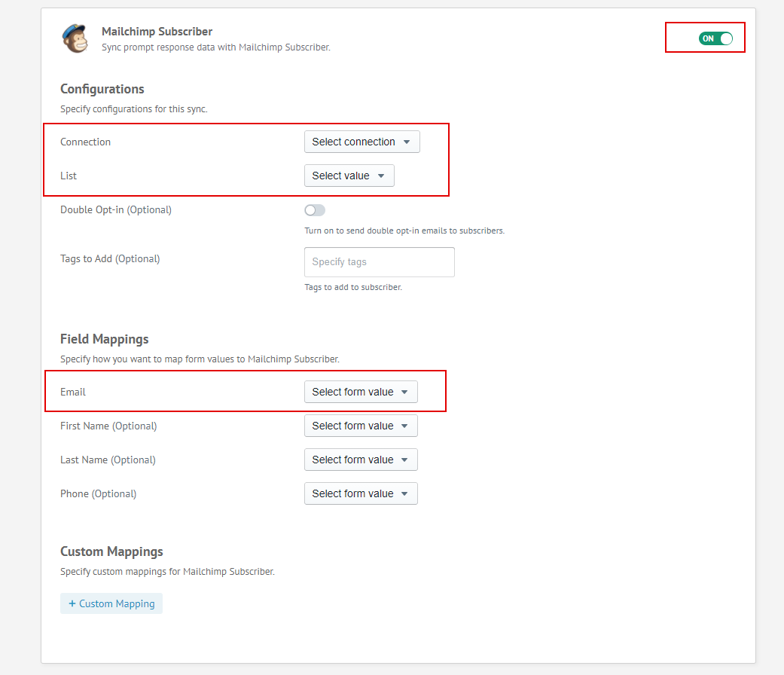Viewport: 784px width, 675px height.
Task: Click the Field Mappings heading
Action: pyautogui.click(x=105, y=339)
